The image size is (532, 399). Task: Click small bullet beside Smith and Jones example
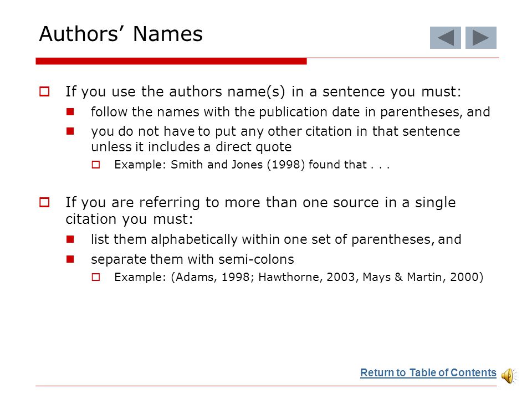96,165
